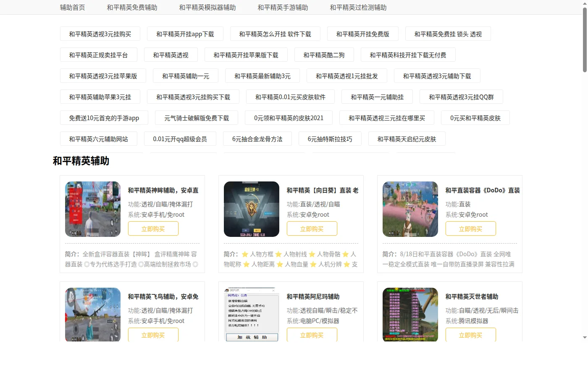Image resolution: width=588 pixels, height=378 pixels.
Task: Click 免费送10元首充的手游app tag
Action: click(104, 118)
